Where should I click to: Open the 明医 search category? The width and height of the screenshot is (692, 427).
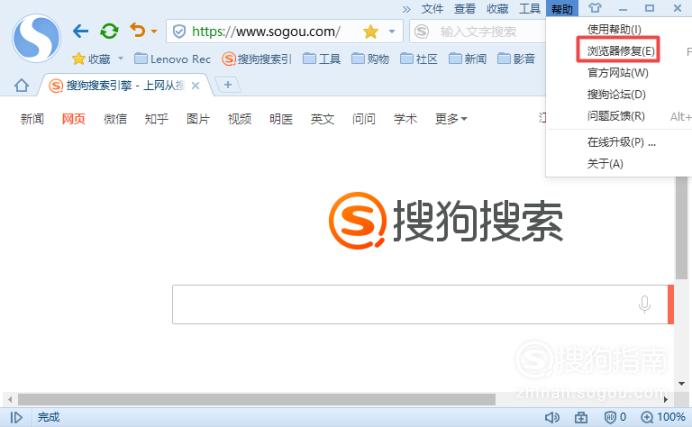pyautogui.click(x=281, y=119)
